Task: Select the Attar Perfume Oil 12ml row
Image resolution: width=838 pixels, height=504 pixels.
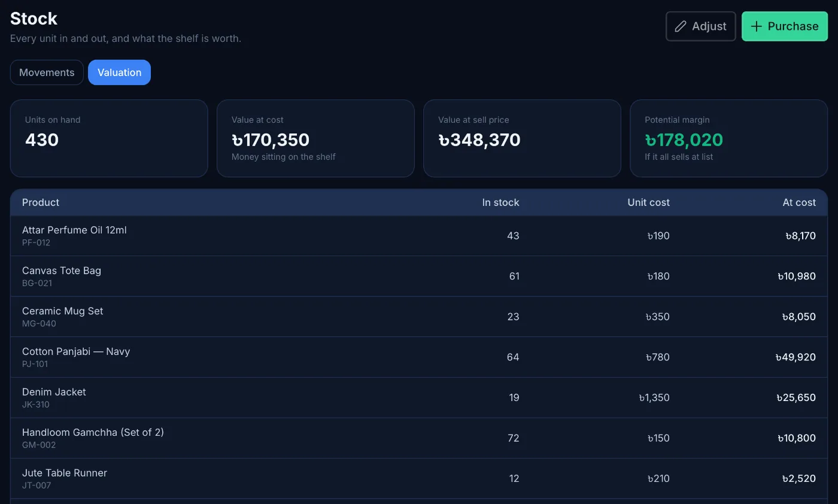Action: [419, 236]
